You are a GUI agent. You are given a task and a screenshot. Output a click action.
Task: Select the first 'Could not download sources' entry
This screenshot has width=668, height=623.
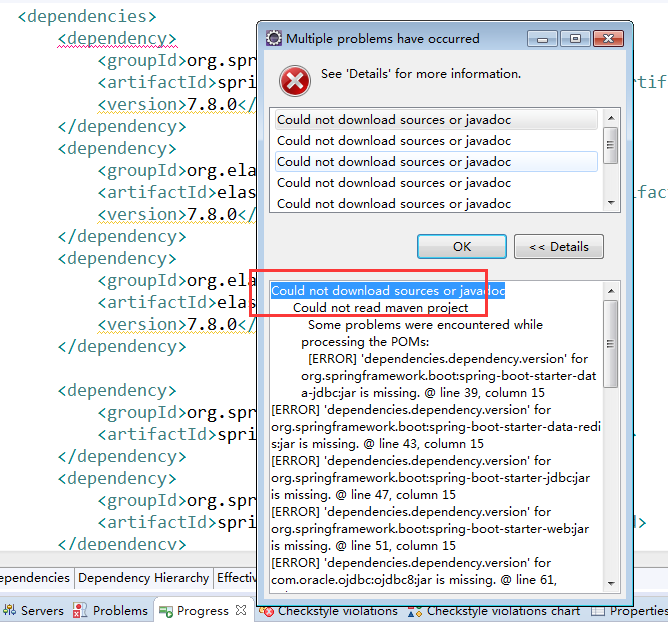(436, 120)
